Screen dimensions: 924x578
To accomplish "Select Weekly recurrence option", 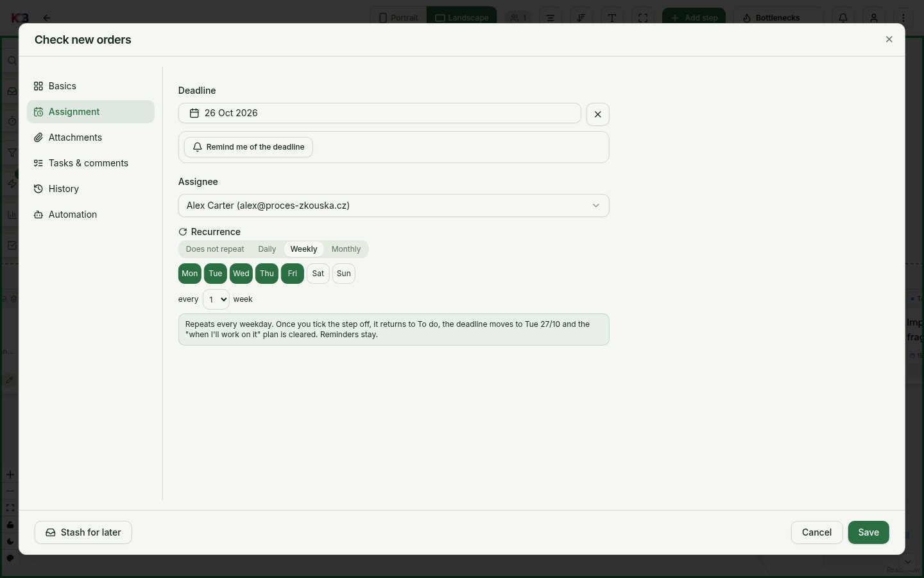I will pos(304,249).
